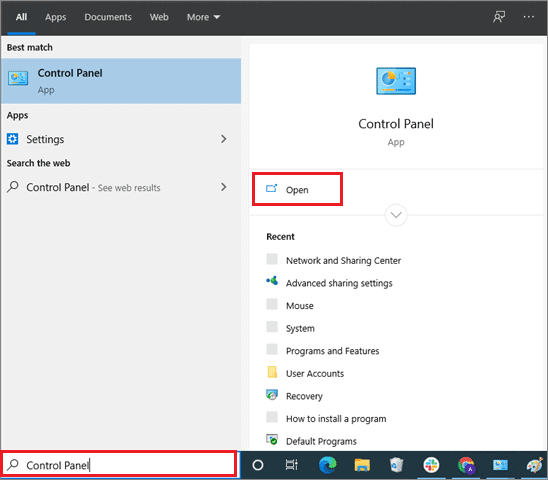Open Network and Sharing Center recent item

pyautogui.click(x=343, y=260)
